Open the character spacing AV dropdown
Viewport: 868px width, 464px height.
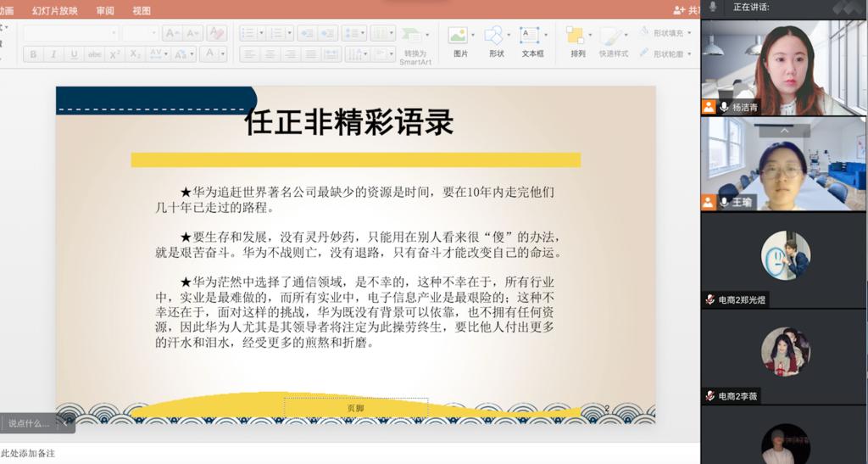(x=159, y=54)
